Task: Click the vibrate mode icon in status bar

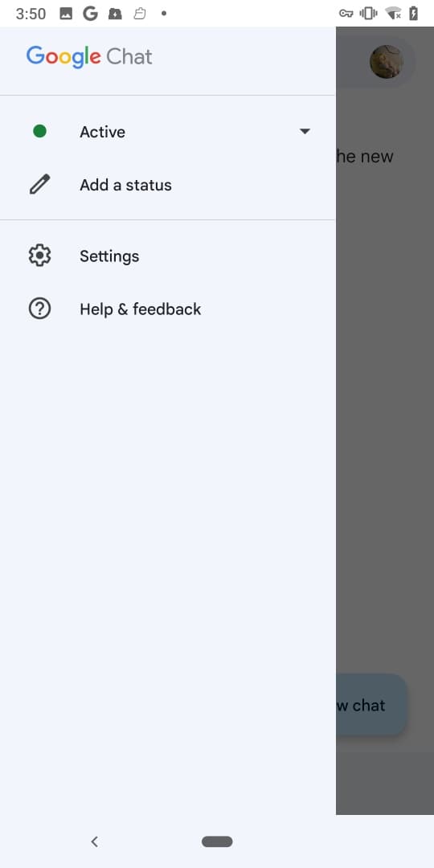Action: (x=368, y=14)
